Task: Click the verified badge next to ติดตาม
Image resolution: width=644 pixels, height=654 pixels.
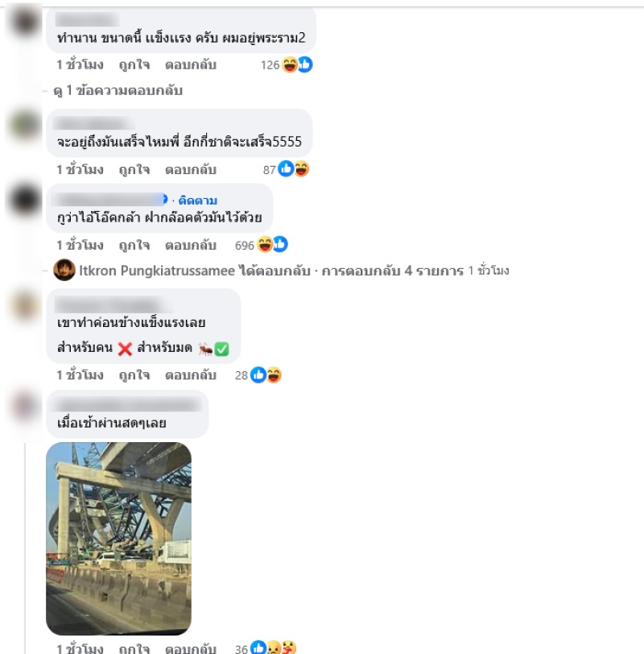Action: (x=165, y=200)
